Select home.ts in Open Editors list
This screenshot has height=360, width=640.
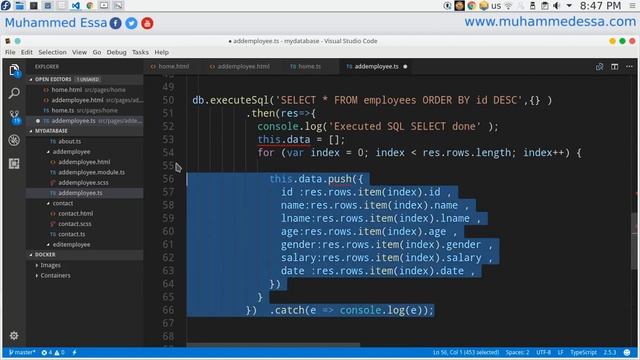(84, 111)
